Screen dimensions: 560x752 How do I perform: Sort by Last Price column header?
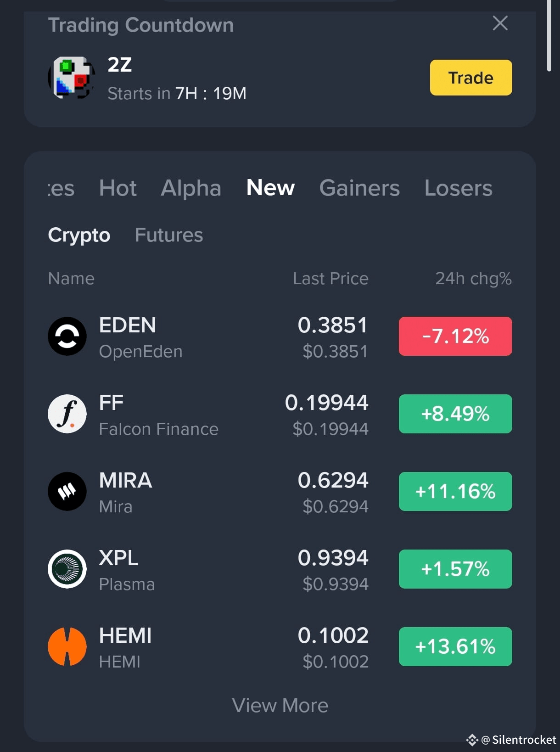pyautogui.click(x=330, y=279)
